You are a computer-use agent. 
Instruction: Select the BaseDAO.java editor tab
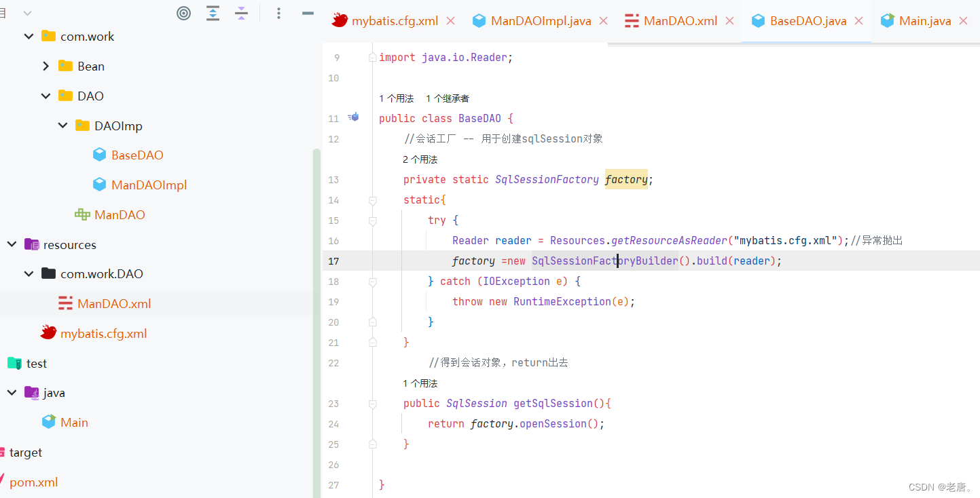click(x=808, y=21)
